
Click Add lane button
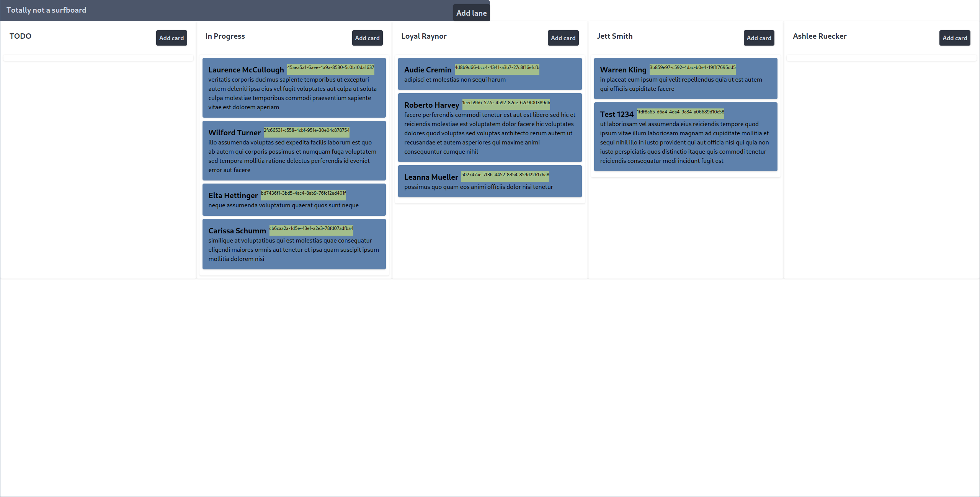coord(470,12)
